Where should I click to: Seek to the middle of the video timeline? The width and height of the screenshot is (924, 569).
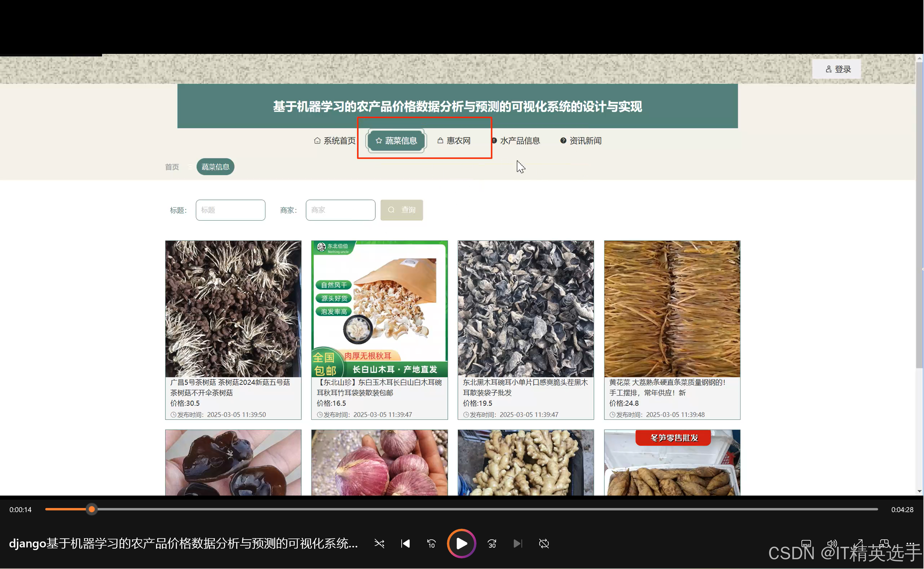(462, 509)
